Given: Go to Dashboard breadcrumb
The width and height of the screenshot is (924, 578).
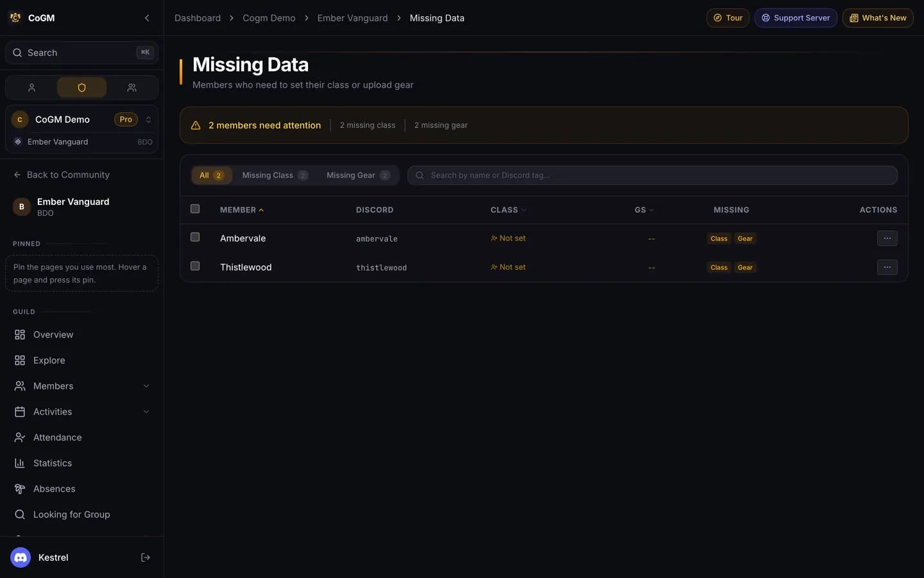Looking at the screenshot, I should (198, 18).
